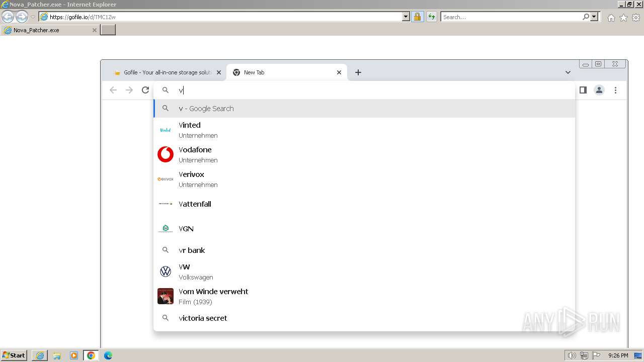The width and height of the screenshot is (644, 362).
Task: Open Chrome profile avatar icon
Action: pos(599,90)
